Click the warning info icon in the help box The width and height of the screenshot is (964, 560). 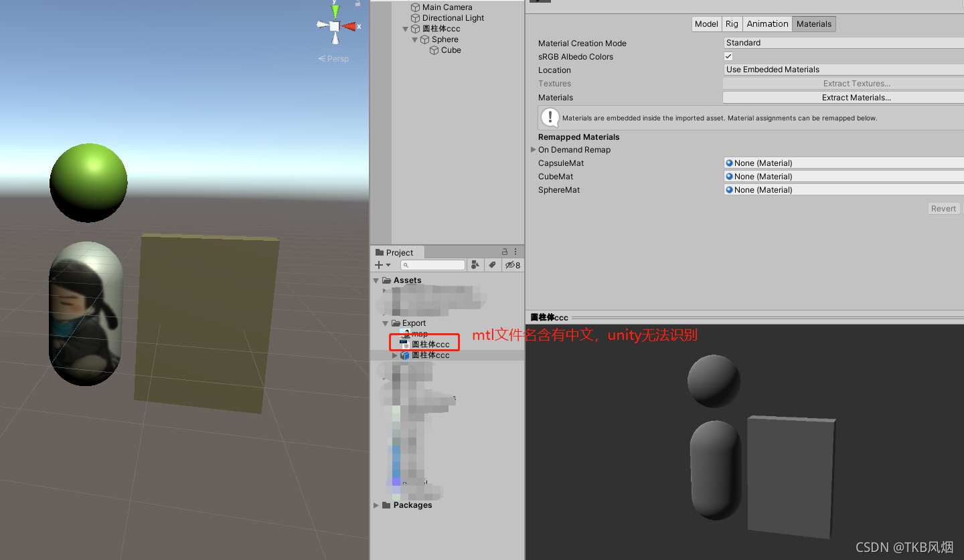pos(550,118)
